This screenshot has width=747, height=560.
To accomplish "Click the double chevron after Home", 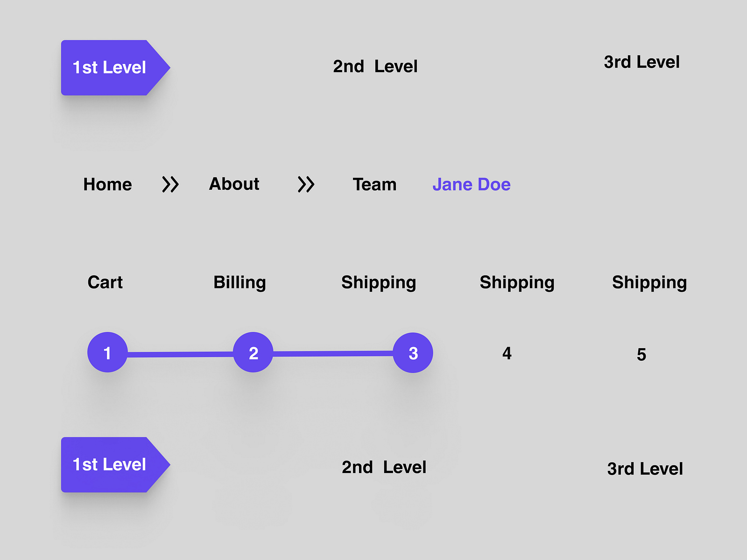I will click(x=170, y=184).
